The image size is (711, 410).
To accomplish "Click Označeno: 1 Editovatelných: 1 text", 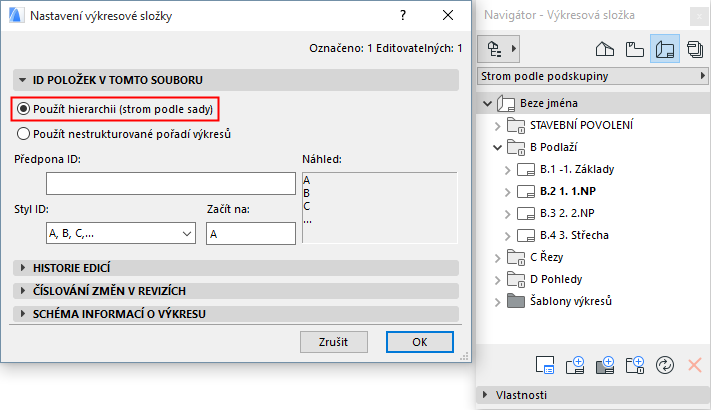I will 385,48.
